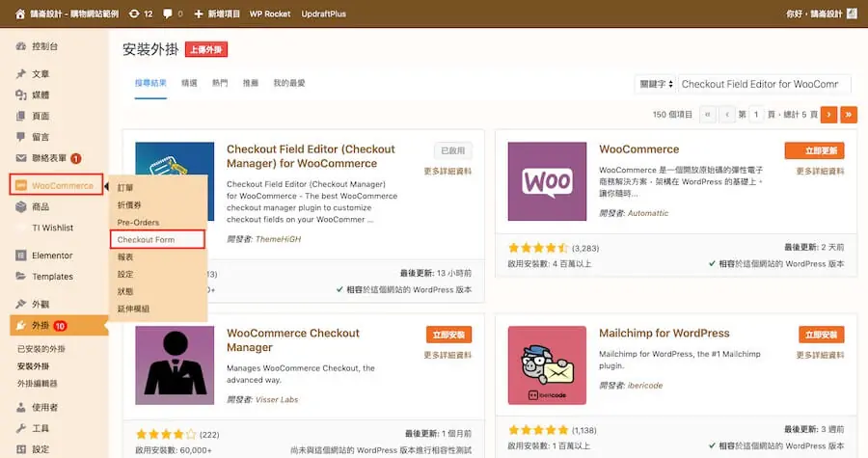
Task: Open the updates icon showing 12
Action: tap(134, 13)
